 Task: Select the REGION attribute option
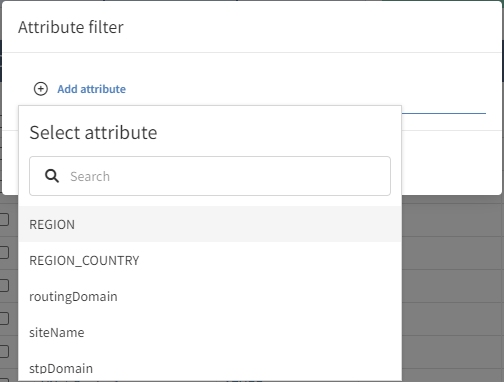click(x=210, y=224)
